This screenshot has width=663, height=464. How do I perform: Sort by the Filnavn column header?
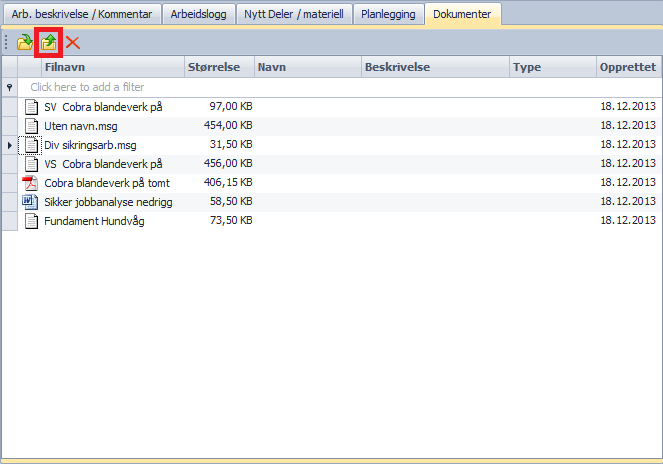[x=110, y=67]
